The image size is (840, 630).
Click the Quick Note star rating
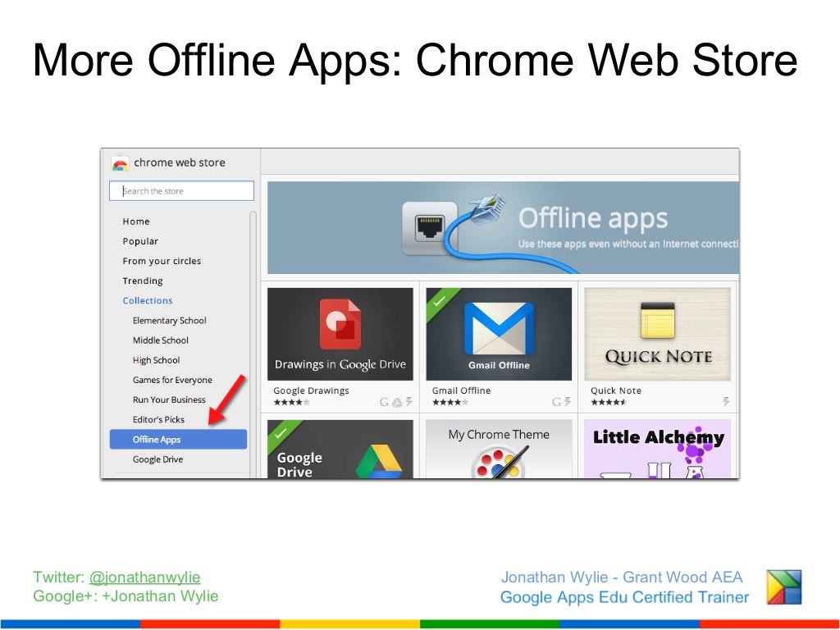pos(609,402)
